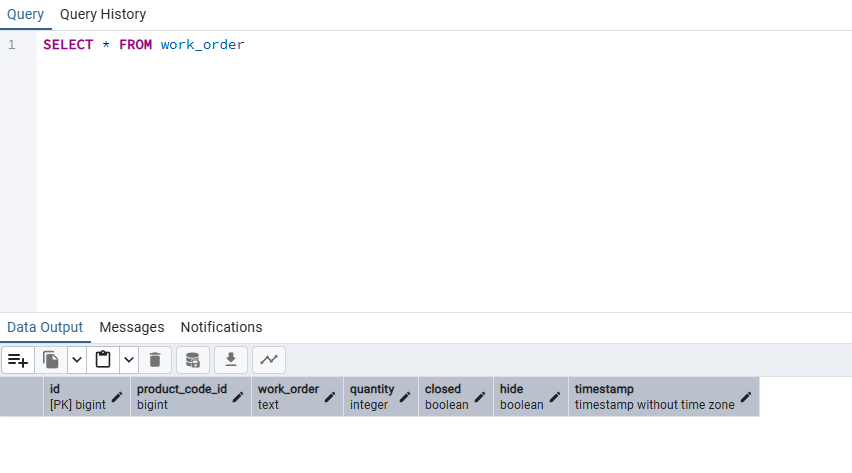Click the Save data changes icon
852x473 pixels.
pyautogui.click(x=193, y=360)
